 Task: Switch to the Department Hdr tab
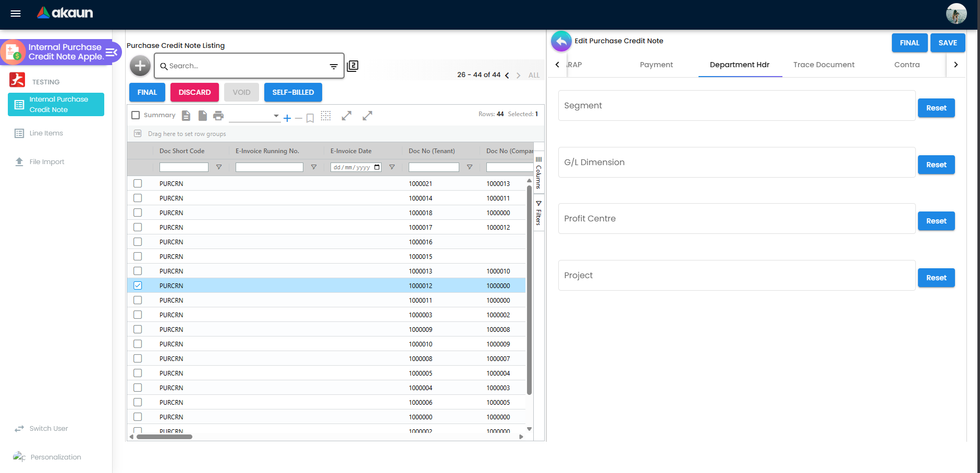740,65
